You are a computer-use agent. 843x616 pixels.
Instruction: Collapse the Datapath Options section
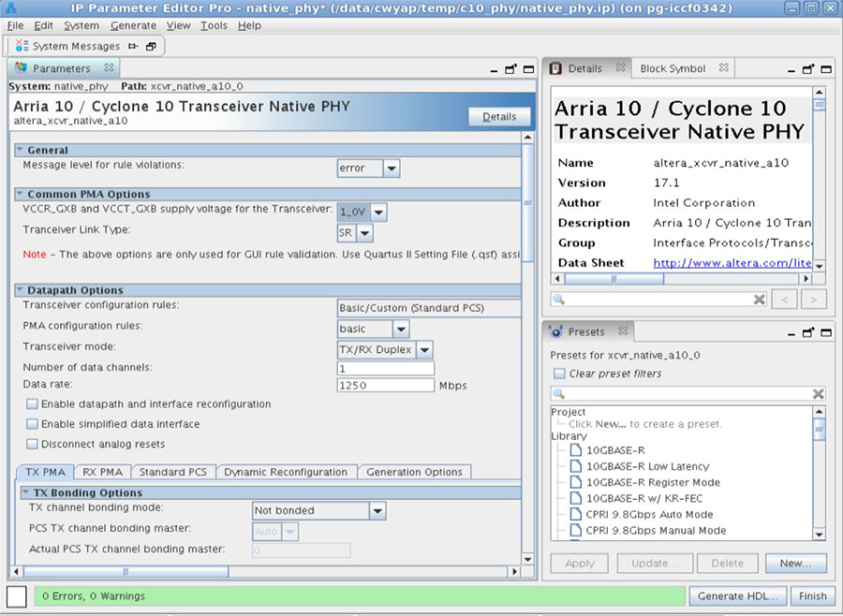point(20,290)
